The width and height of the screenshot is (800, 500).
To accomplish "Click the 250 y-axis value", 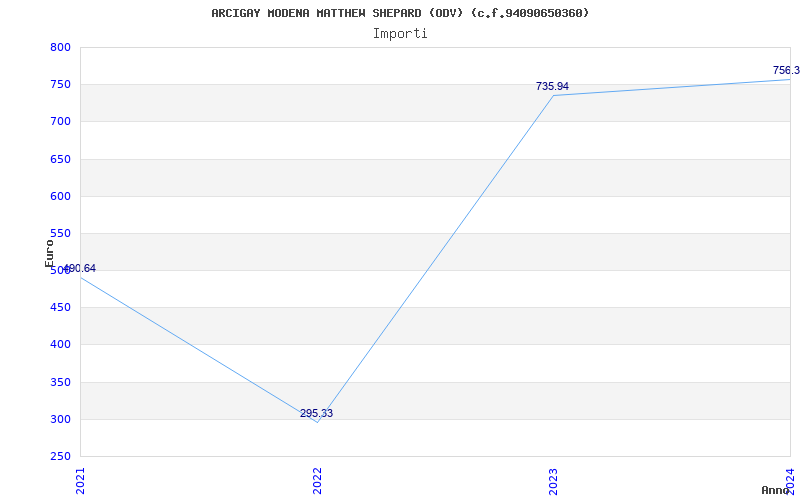I will tap(60, 456).
